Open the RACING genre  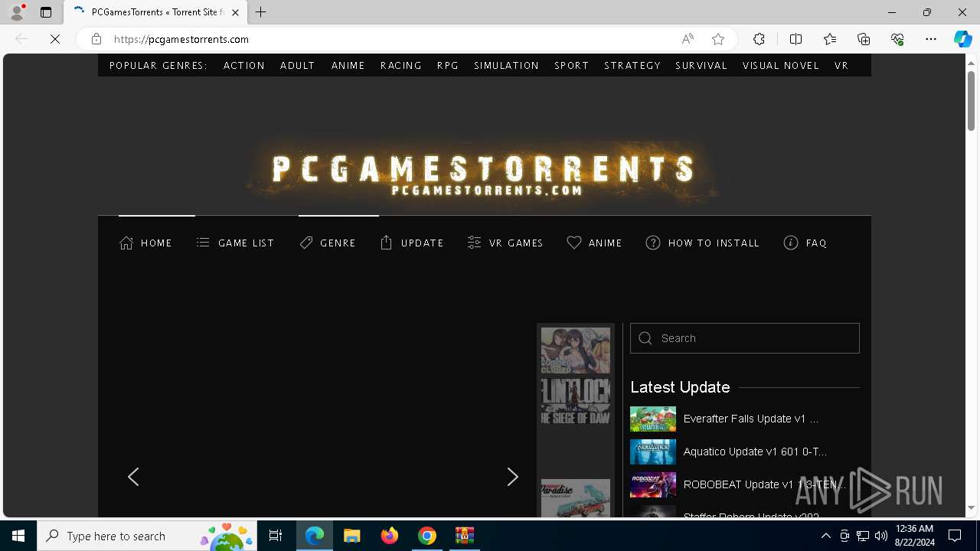coord(401,66)
